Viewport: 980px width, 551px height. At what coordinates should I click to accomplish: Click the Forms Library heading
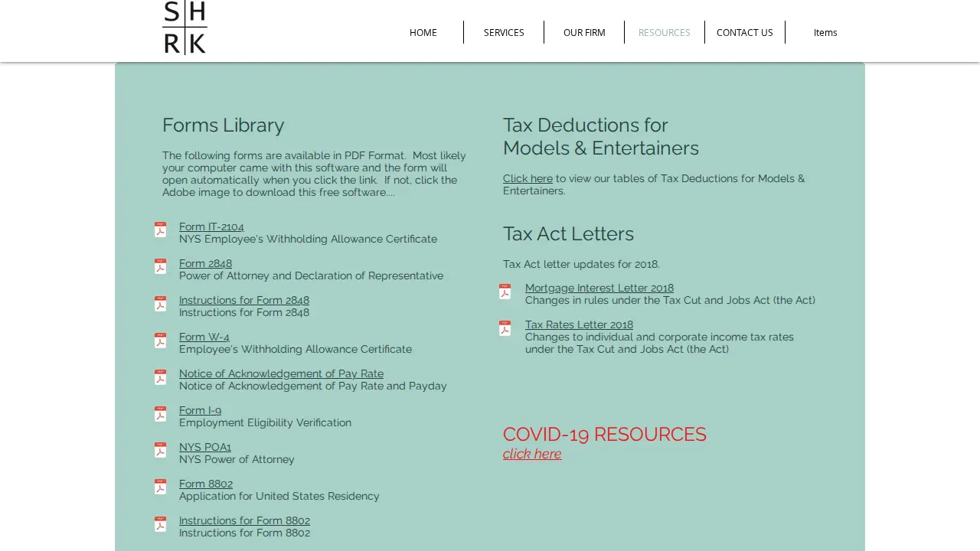(223, 125)
